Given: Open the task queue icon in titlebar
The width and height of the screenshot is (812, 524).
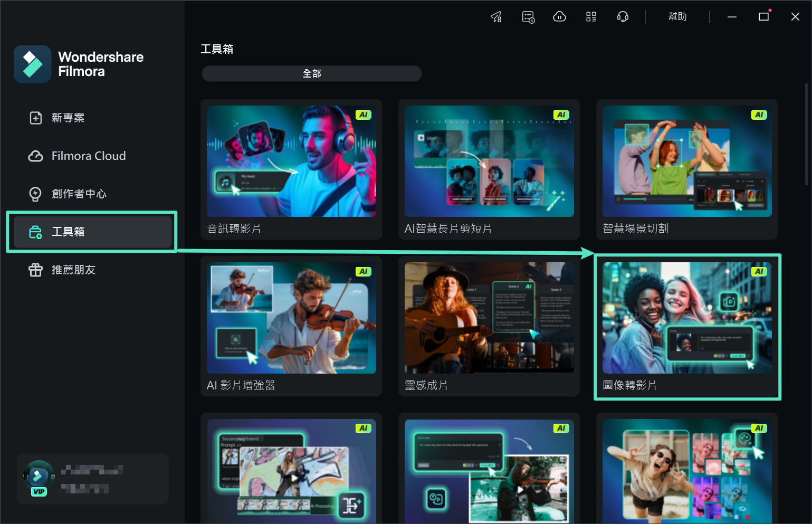Looking at the screenshot, I should pos(528,16).
